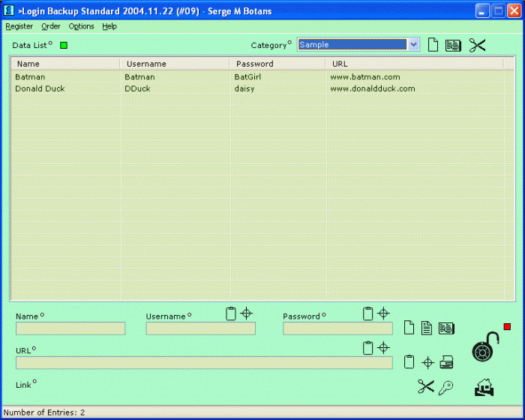Click the blank page icon next to Category
Viewport: 525px width, 420px height.
click(433, 45)
